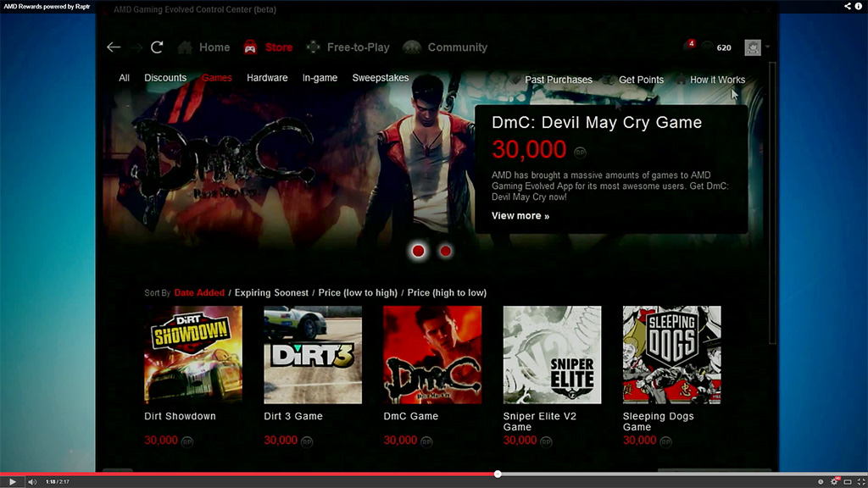Sort by Price (low to high)

point(358,292)
